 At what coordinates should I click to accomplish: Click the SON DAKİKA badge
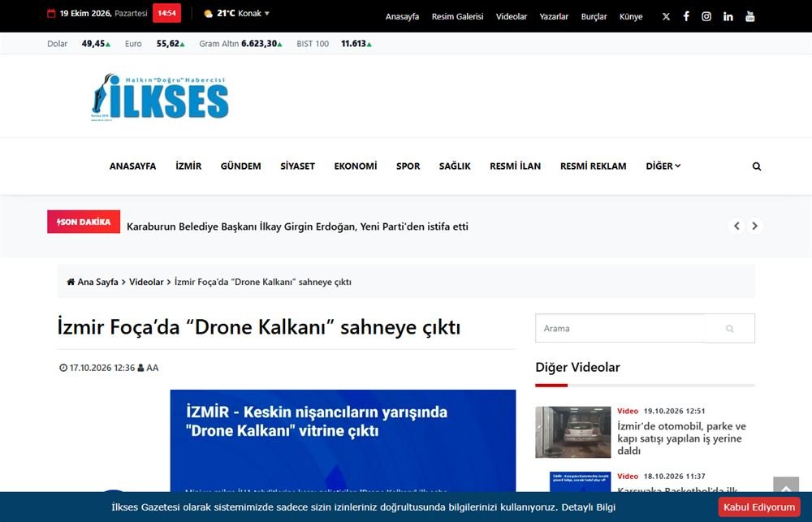pos(84,222)
